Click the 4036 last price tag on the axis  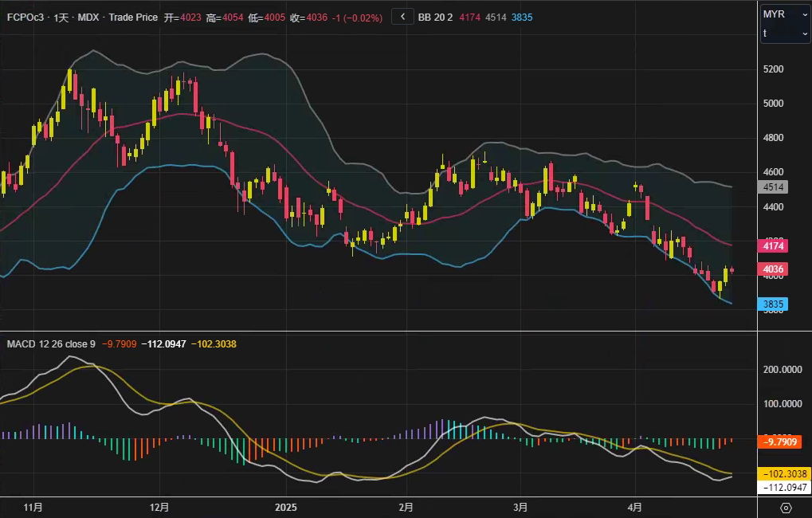(774, 270)
